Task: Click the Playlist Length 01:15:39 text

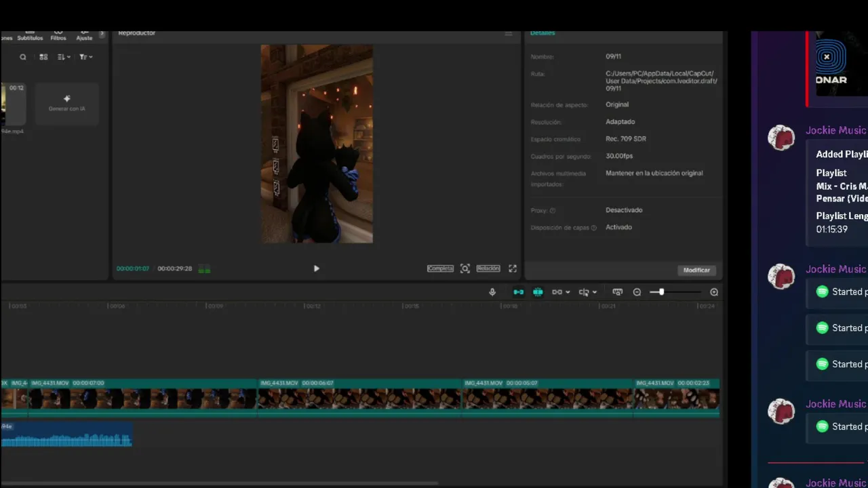Action: pos(842,222)
